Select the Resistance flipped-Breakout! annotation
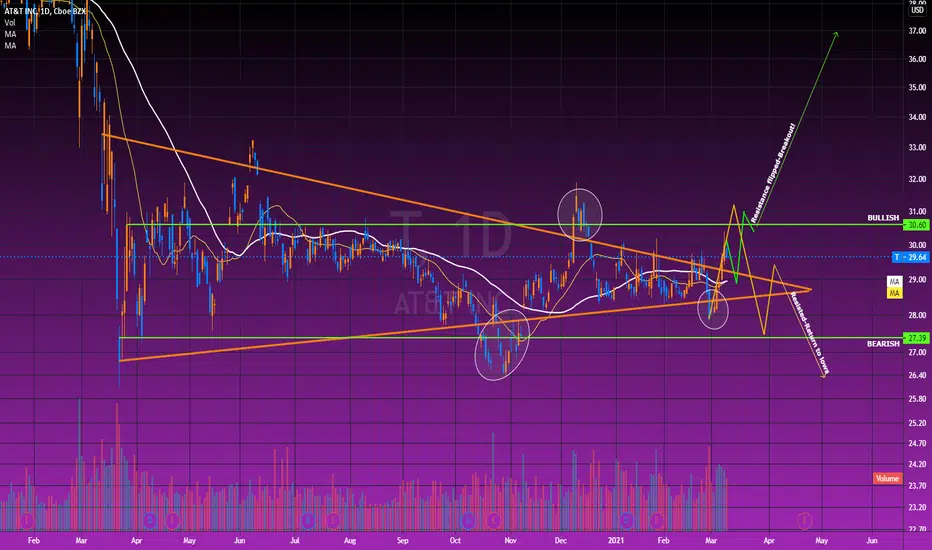932x550 pixels. coord(773,173)
